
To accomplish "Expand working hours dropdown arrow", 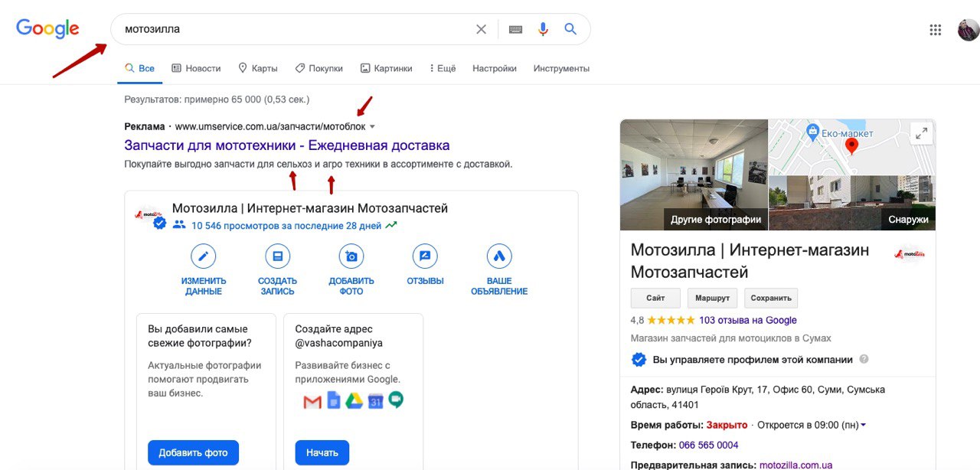I will pos(864,426).
